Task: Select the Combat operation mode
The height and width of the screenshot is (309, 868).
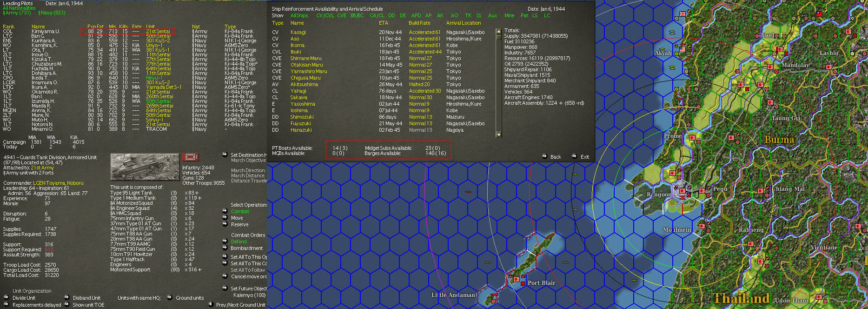Action: [x=240, y=211]
